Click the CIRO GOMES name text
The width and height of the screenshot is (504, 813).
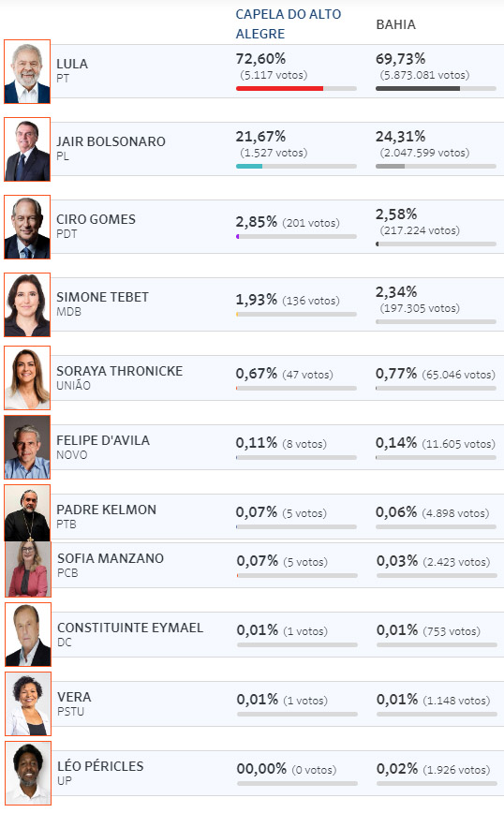[x=96, y=219]
